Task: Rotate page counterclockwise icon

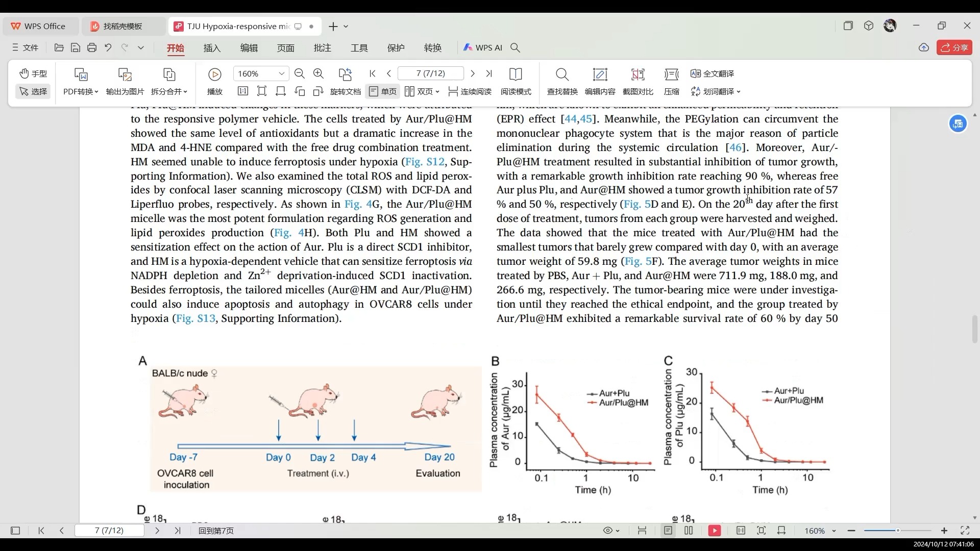Action: pos(300,91)
